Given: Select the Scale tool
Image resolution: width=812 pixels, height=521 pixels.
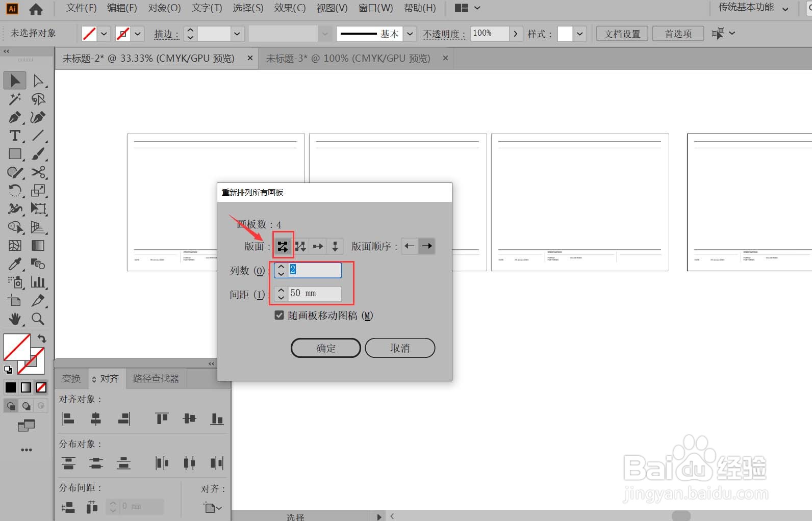Looking at the screenshot, I should click(x=38, y=191).
